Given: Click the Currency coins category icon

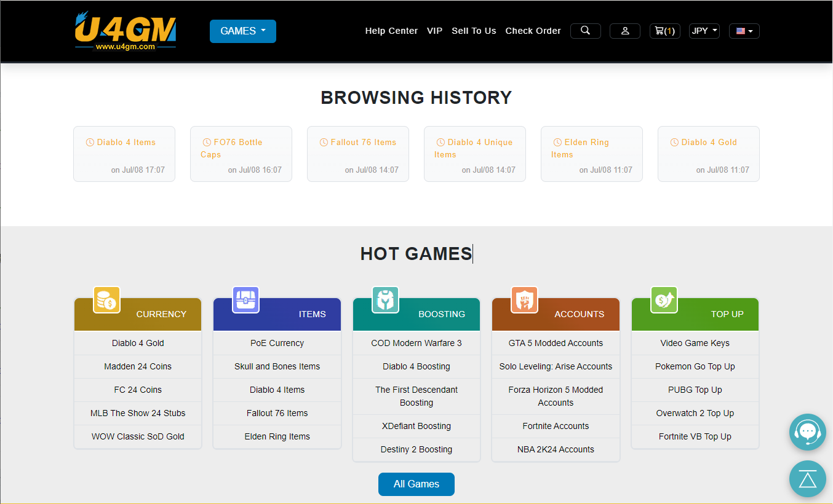Looking at the screenshot, I should click(106, 300).
